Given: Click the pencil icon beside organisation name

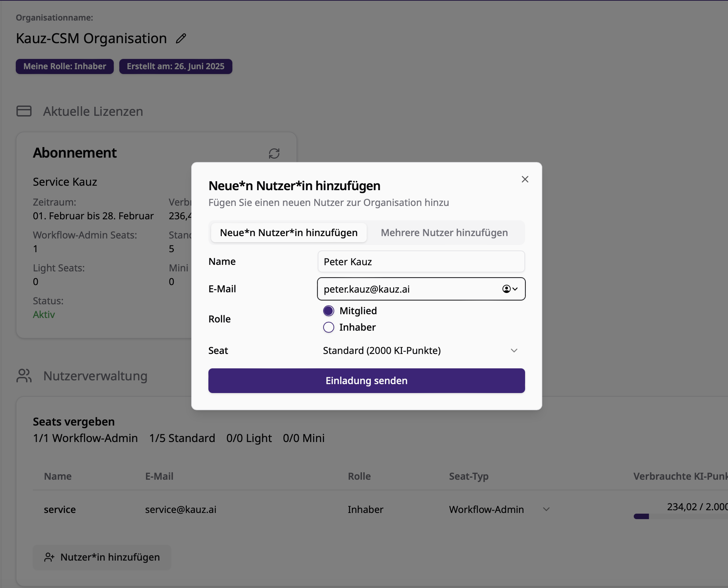Looking at the screenshot, I should click(181, 38).
